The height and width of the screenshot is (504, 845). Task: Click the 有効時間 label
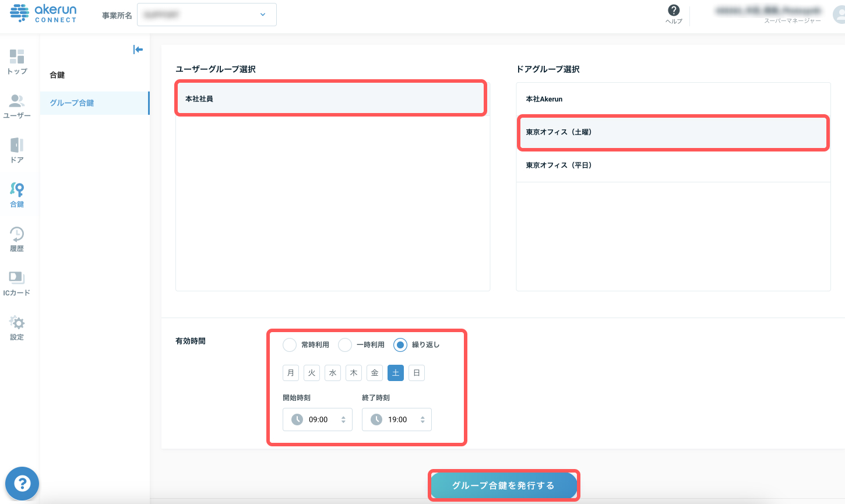191,341
